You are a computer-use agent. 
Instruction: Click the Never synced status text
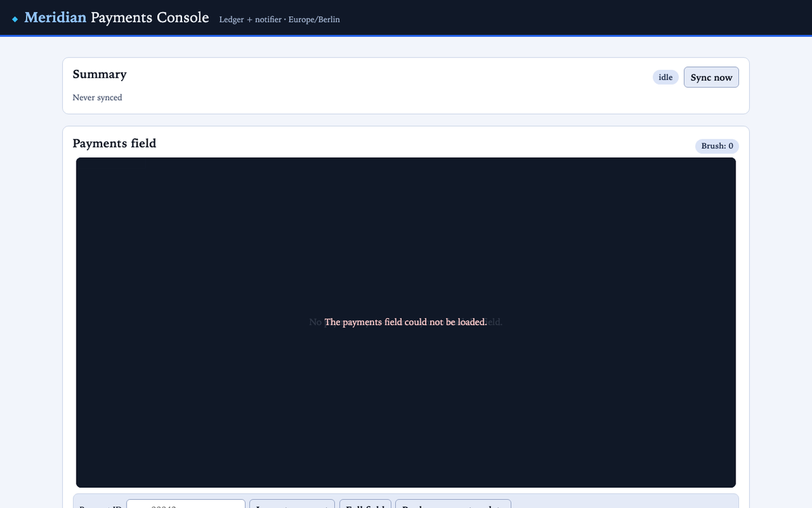tap(97, 98)
